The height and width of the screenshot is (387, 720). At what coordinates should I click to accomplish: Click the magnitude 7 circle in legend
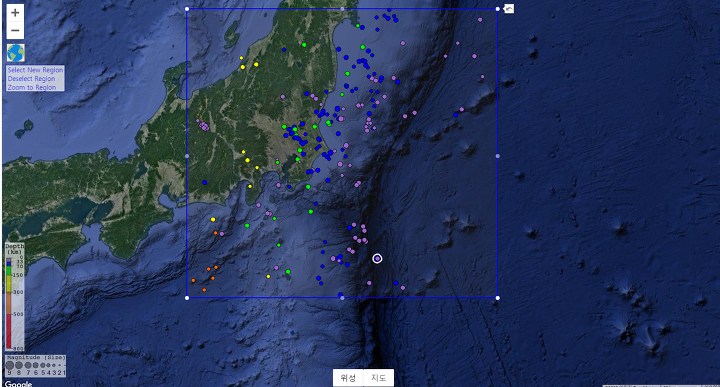(28, 365)
